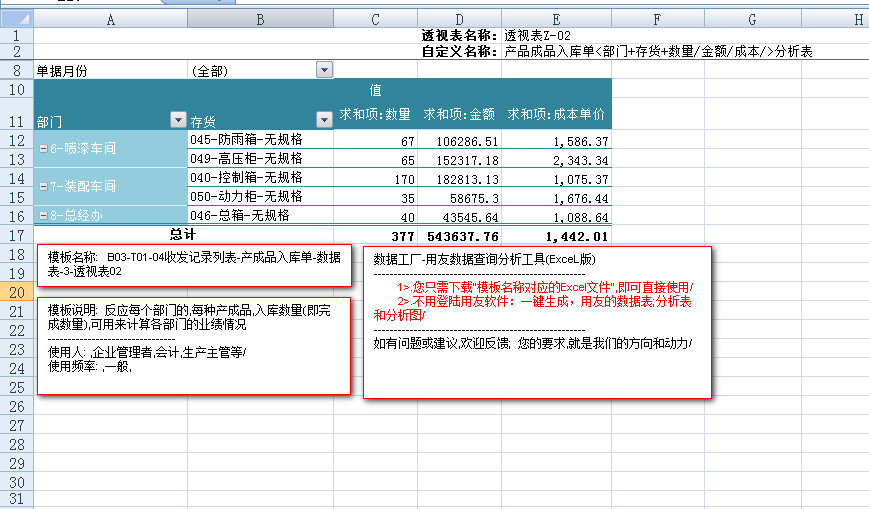
Task: Open the 单据月份 (全部) filter dropdown
Action: pos(324,70)
